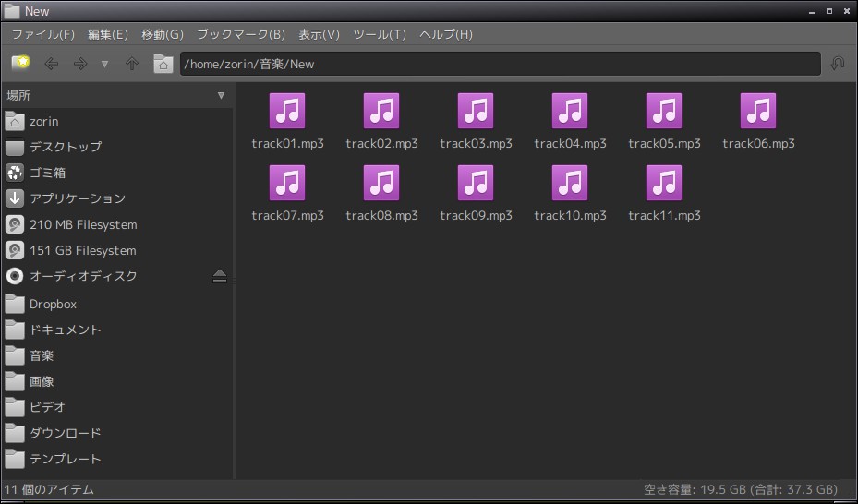
Task: Select the track09.mp3 file icon
Action: (476, 183)
